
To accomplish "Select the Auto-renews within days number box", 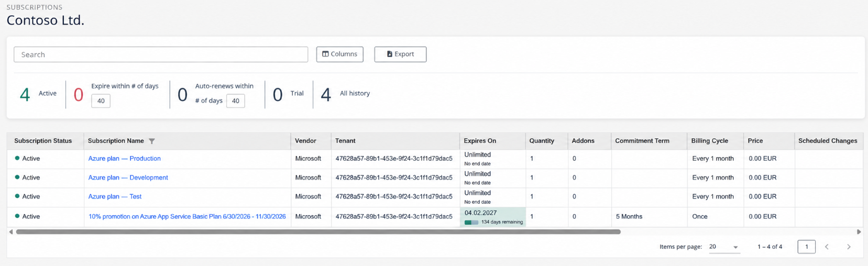I will point(235,101).
